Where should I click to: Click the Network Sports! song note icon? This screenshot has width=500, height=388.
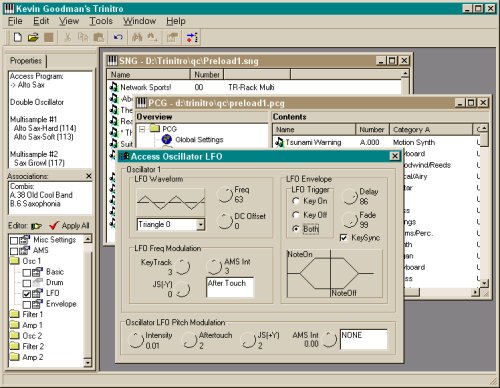(x=114, y=87)
